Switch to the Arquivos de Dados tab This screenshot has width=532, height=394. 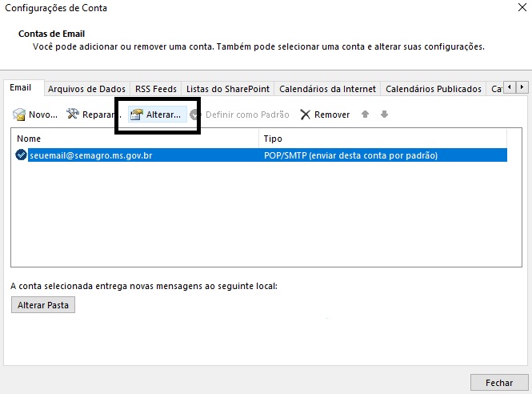click(86, 89)
